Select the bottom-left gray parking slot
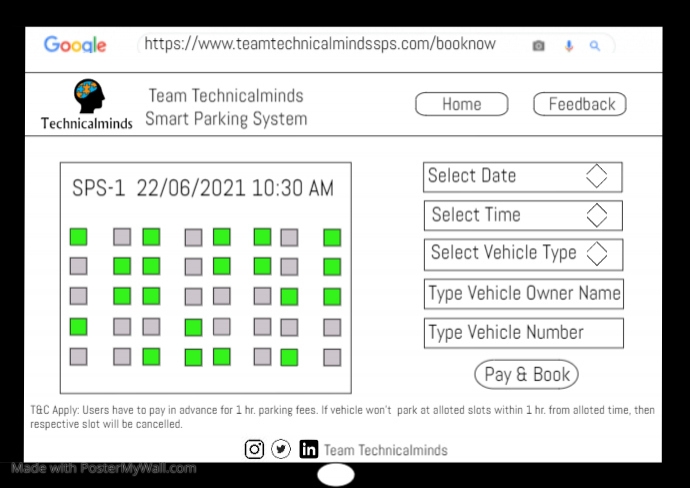The height and width of the screenshot is (488, 690). click(78, 356)
